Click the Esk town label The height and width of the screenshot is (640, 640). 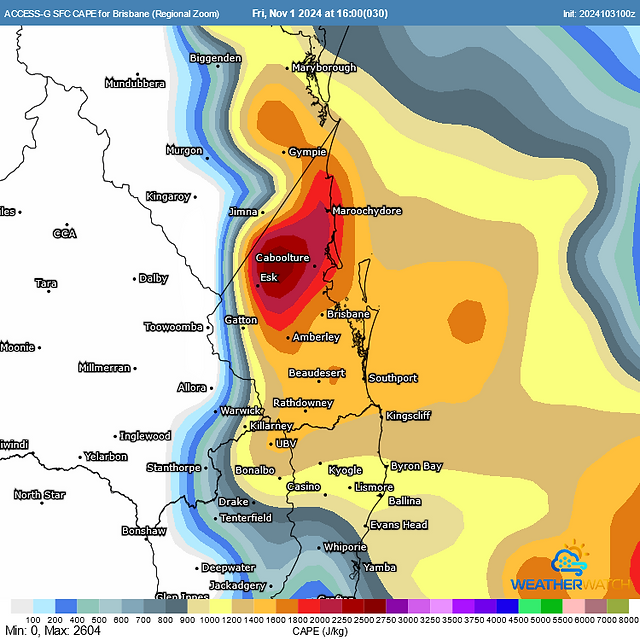[269, 278]
